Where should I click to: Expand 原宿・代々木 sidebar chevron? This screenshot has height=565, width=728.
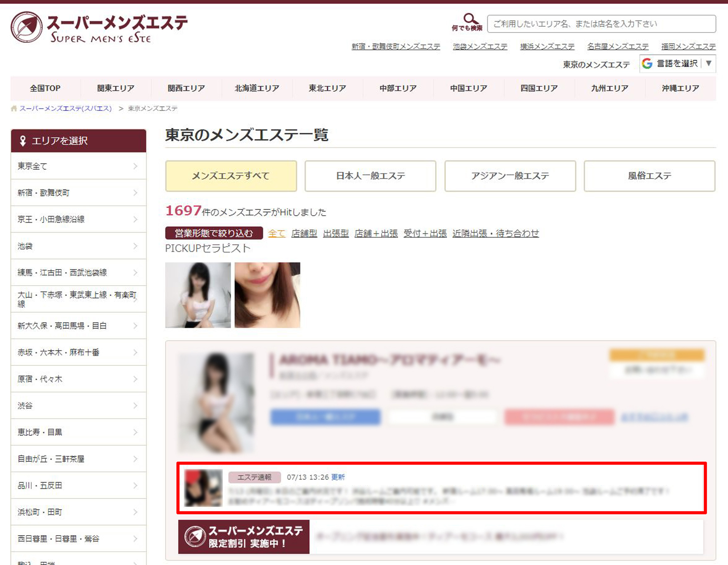coord(136,379)
